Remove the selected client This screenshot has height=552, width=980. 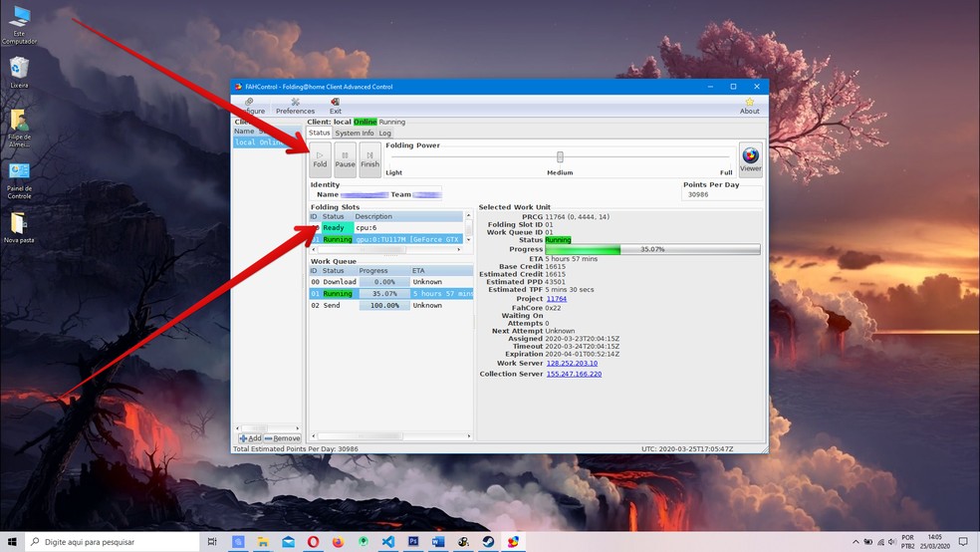pyautogui.click(x=283, y=438)
